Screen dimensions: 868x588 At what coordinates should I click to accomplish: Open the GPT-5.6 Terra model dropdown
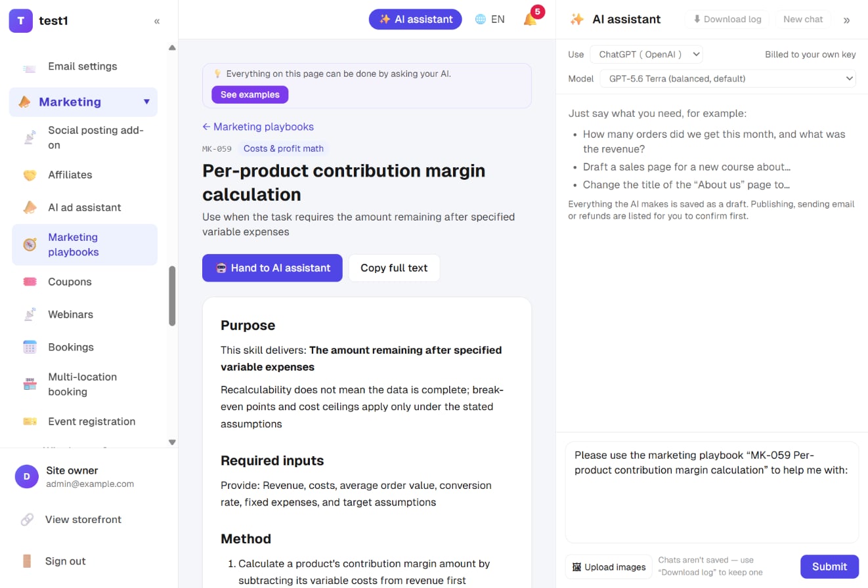coord(728,79)
